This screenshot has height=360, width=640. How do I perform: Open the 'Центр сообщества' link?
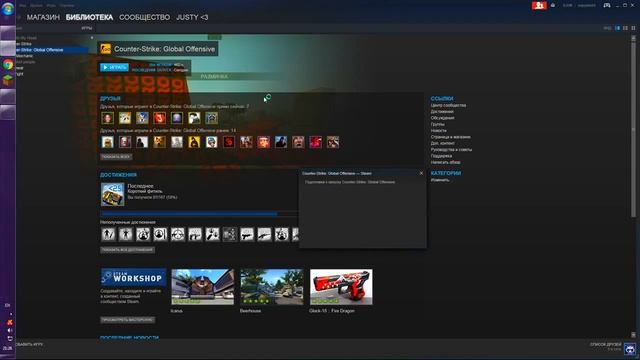tap(448, 105)
